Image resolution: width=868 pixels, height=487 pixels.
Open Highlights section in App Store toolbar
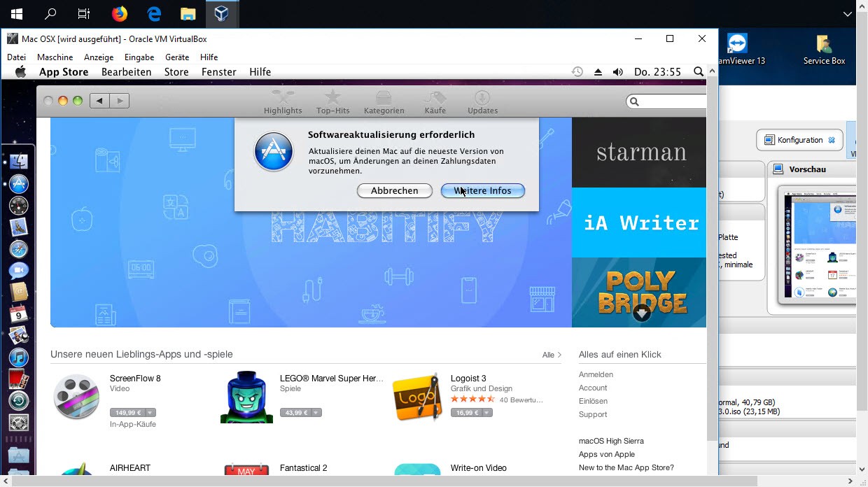[x=283, y=102]
